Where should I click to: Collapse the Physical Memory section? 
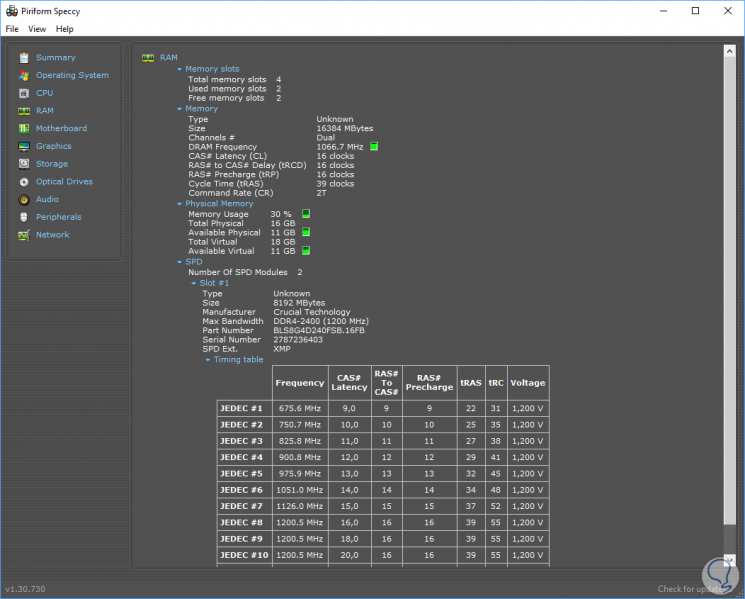click(x=180, y=204)
